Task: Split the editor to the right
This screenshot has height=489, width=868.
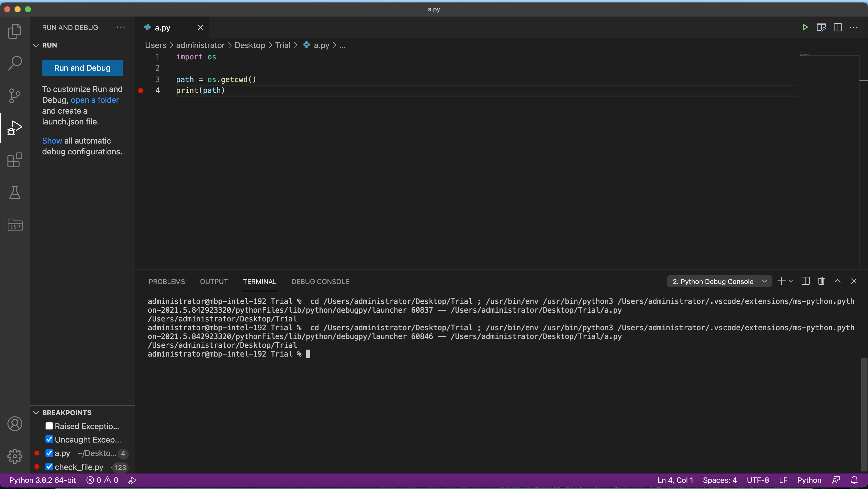Action: pyautogui.click(x=838, y=27)
